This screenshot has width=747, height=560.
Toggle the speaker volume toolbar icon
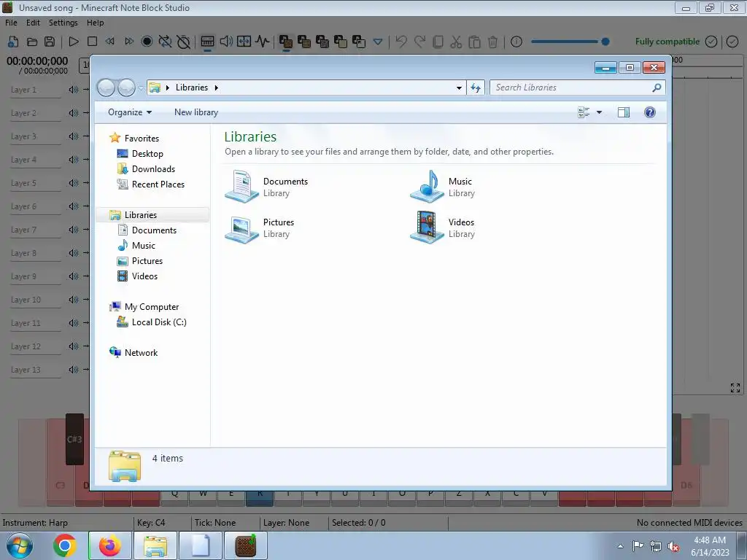pos(226,42)
